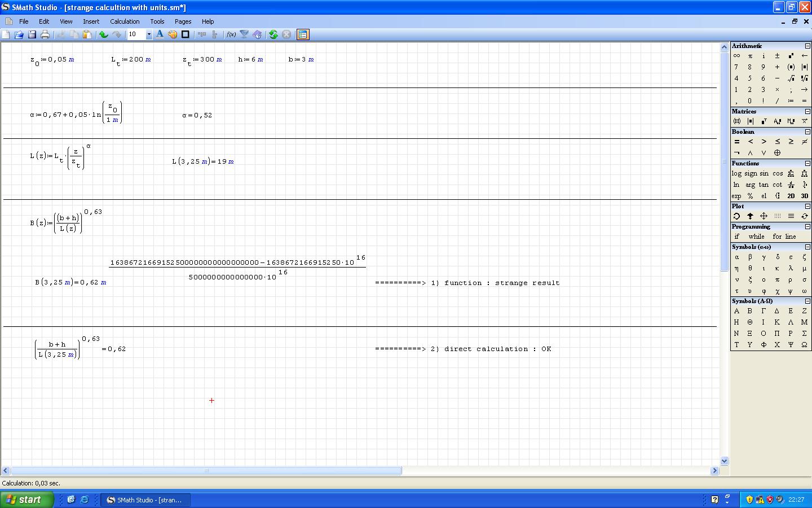This screenshot has height=508, width=812.
Task: Open the text color 'A' tool
Action: (x=160, y=34)
